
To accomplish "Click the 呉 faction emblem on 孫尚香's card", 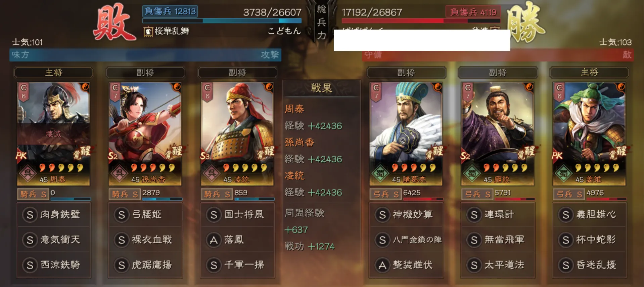I will click(120, 173).
